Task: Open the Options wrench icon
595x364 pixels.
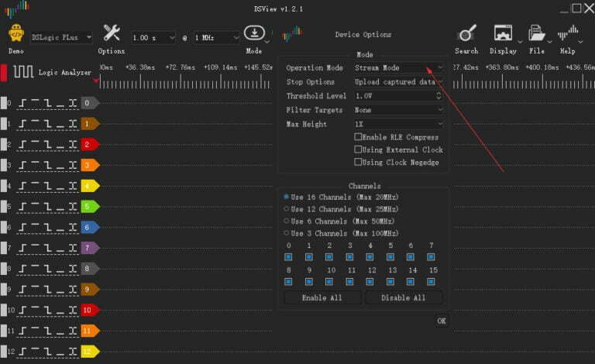Action: coord(112,33)
